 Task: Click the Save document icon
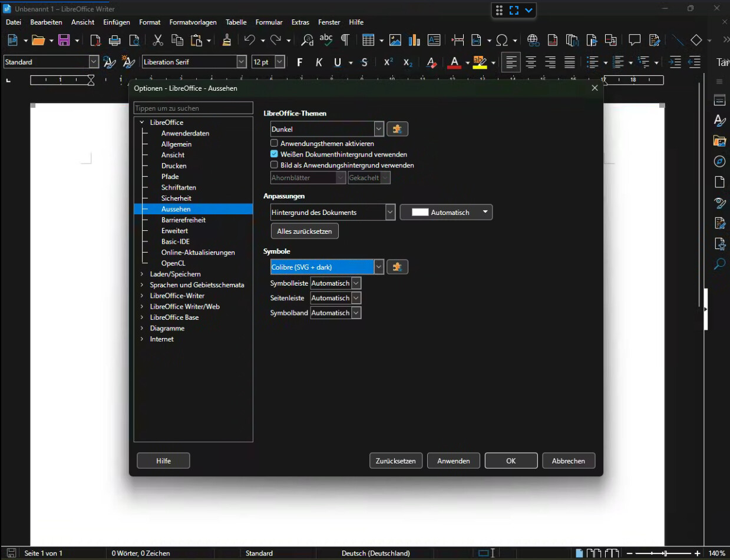click(x=64, y=40)
